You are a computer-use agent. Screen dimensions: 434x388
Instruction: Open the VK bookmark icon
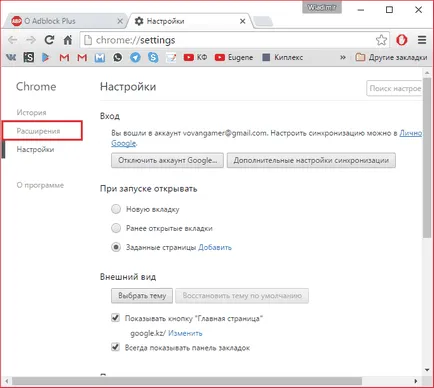point(11,57)
